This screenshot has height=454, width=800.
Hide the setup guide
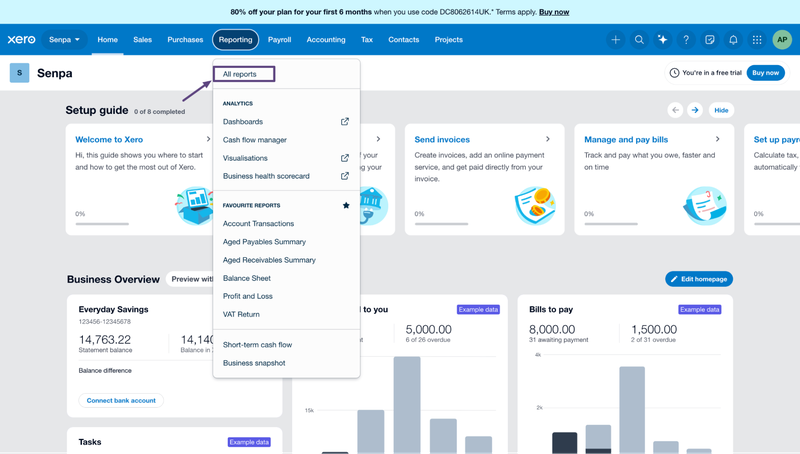point(721,110)
